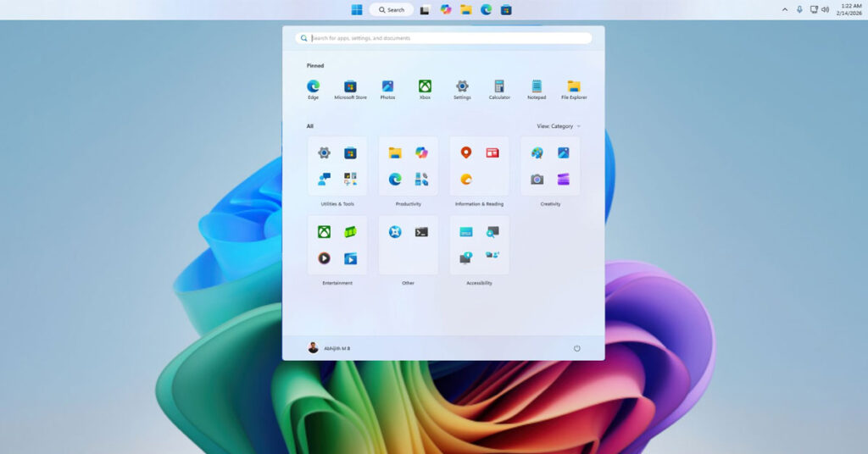Open Settings from the Pinned row

(462, 89)
